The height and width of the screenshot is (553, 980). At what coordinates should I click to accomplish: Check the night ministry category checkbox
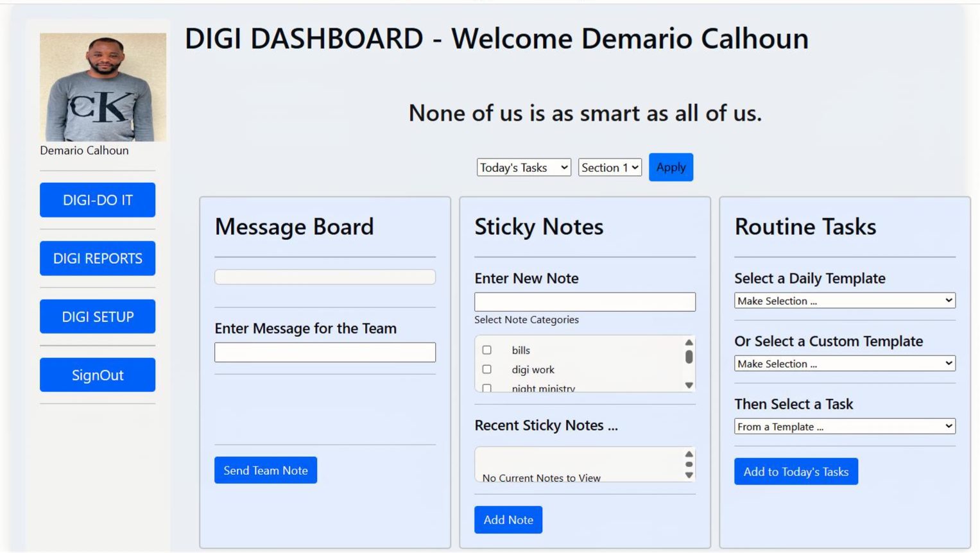click(x=487, y=388)
